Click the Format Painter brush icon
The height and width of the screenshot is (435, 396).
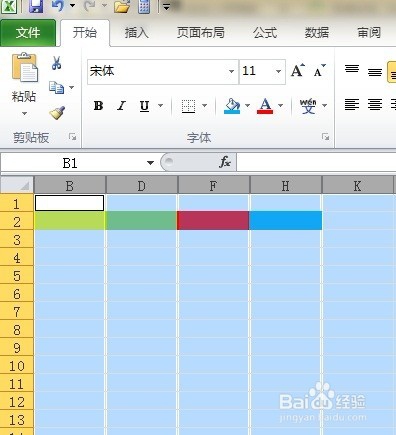57,113
